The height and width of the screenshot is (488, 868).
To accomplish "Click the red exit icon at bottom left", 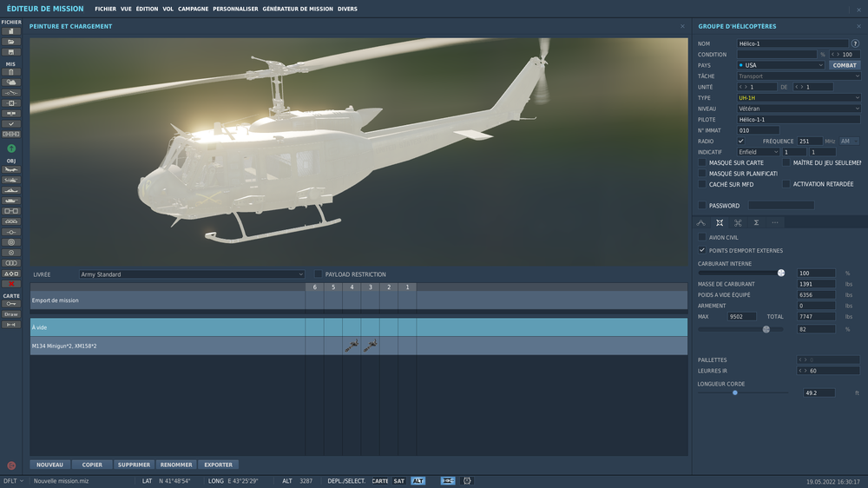I will coord(11,465).
